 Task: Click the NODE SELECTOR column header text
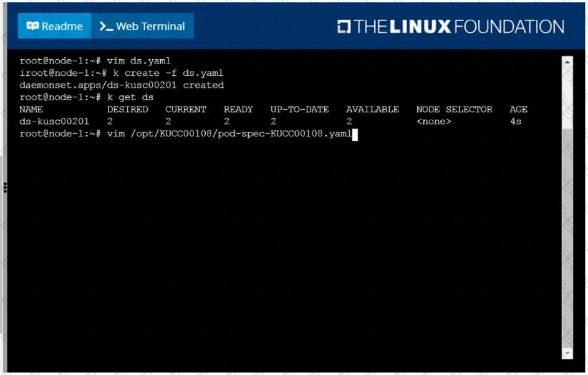454,110
